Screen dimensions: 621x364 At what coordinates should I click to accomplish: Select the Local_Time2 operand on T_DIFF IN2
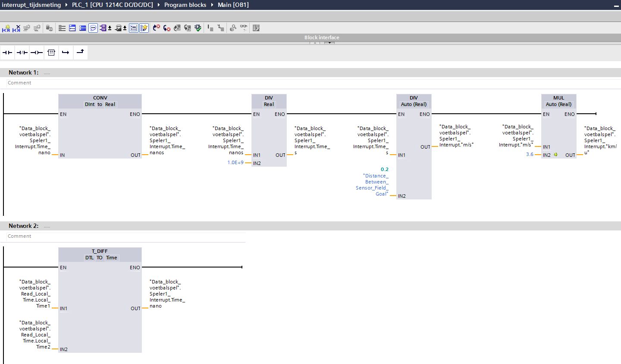pyautogui.click(x=35, y=335)
